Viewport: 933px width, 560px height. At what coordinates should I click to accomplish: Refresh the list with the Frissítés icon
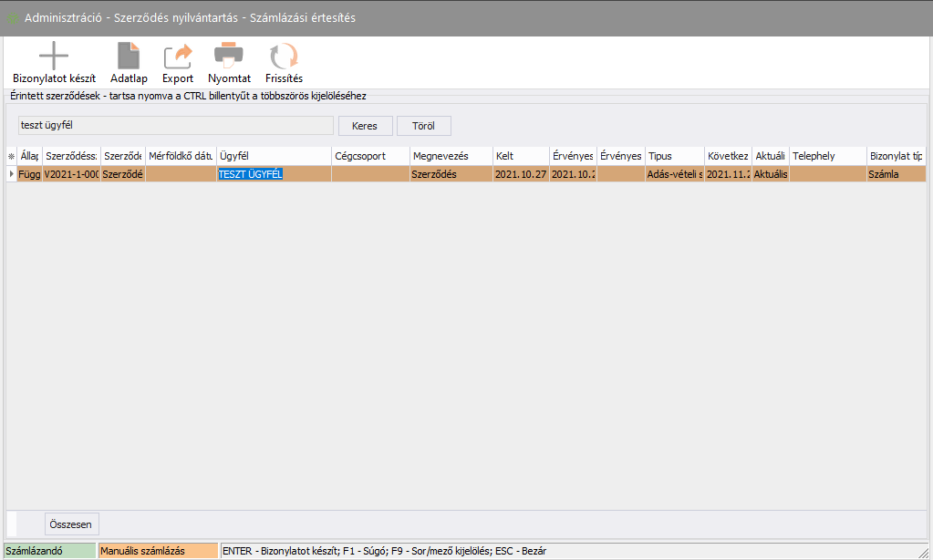point(284,57)
